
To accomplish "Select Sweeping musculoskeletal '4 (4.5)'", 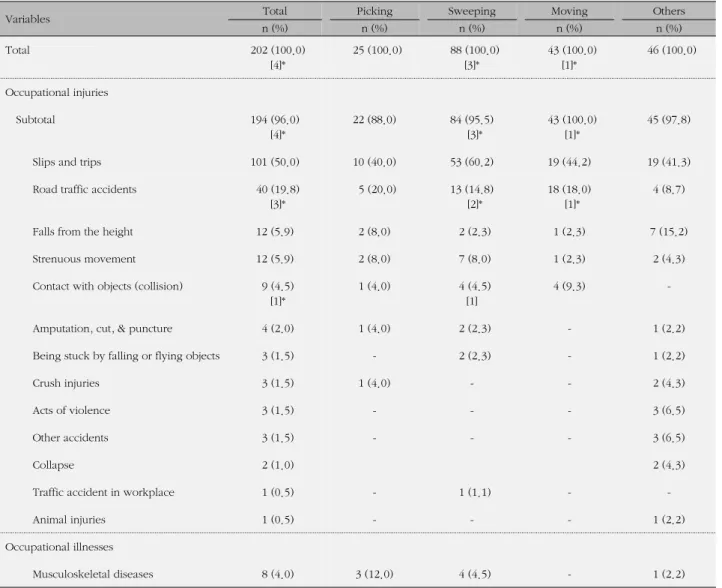I will pyautogui.click(x=474, y=574).
